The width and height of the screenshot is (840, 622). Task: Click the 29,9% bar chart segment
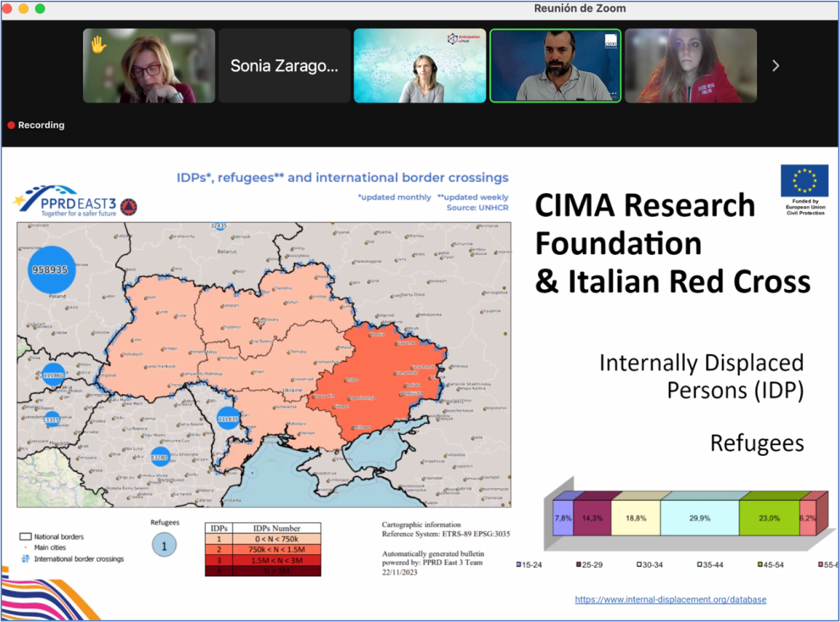click(699, 518)
